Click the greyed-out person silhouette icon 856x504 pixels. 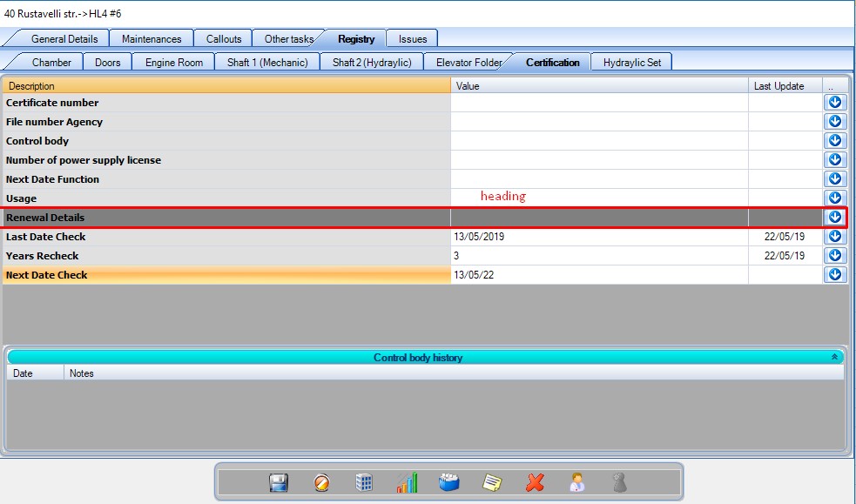(x=619, y=483)
